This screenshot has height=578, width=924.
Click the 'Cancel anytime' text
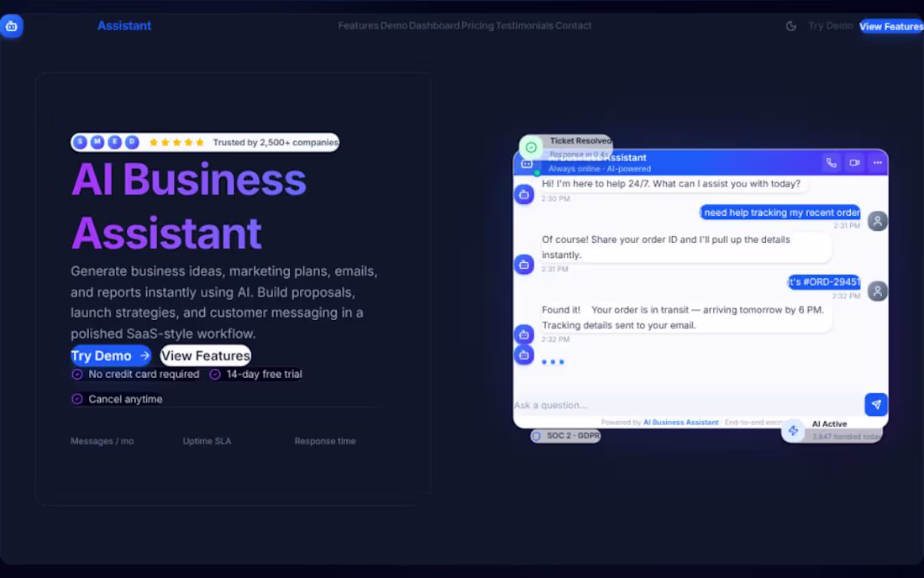pyautogui.click(x=125, y=399)
